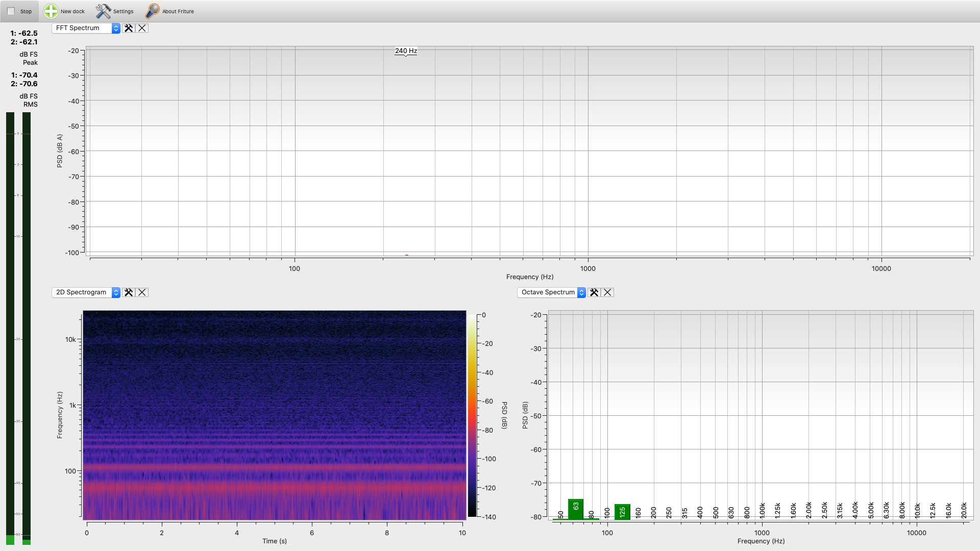Click the spectrogram PSD color scale bar

472,416
